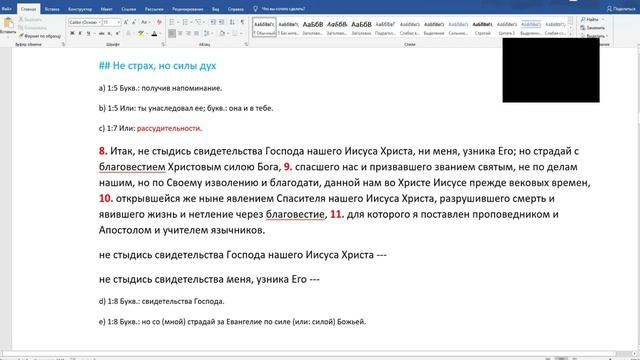Screen dimensions: 640x360
Task: Click the red word 'рассудительности'
Action: pos(169,128)
